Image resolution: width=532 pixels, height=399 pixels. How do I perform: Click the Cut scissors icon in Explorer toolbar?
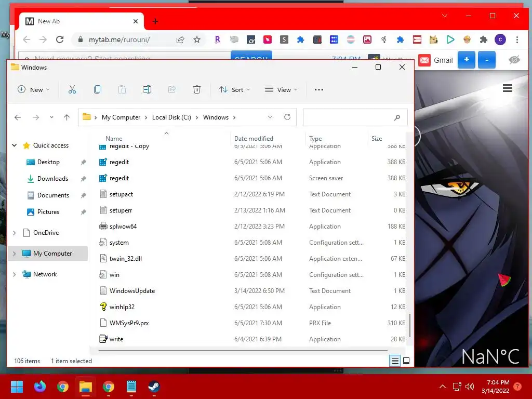72,89
